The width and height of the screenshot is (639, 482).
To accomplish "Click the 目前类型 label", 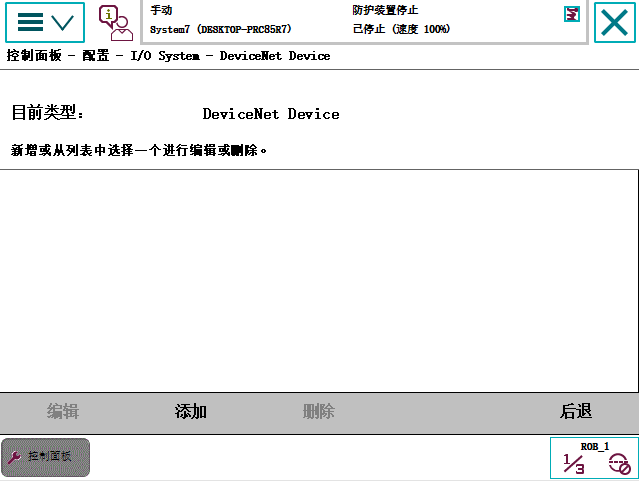I will click(47, 112).
